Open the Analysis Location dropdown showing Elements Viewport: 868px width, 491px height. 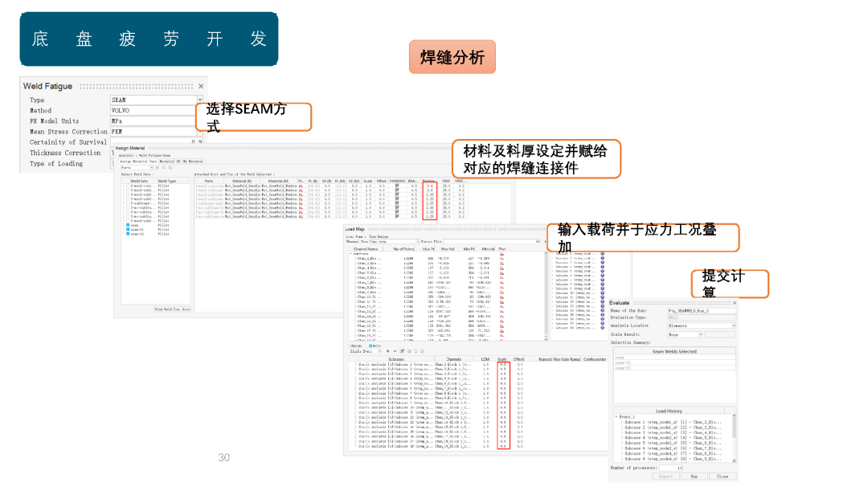click(702, 325)
